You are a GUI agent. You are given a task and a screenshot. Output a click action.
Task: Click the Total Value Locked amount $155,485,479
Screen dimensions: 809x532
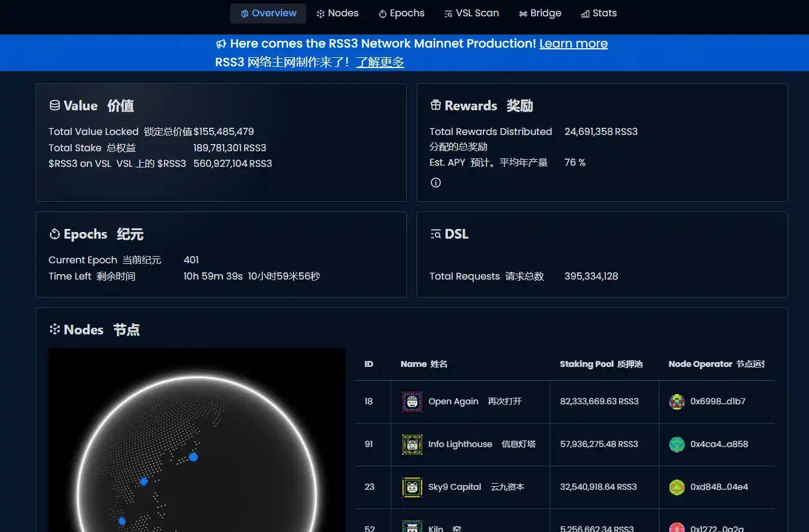(224, 131)
